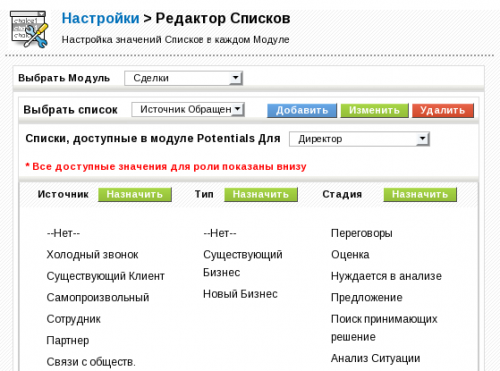Click Назначить next to Тип
This screenshot has height=371, width=500.
[x=261, y=194]
